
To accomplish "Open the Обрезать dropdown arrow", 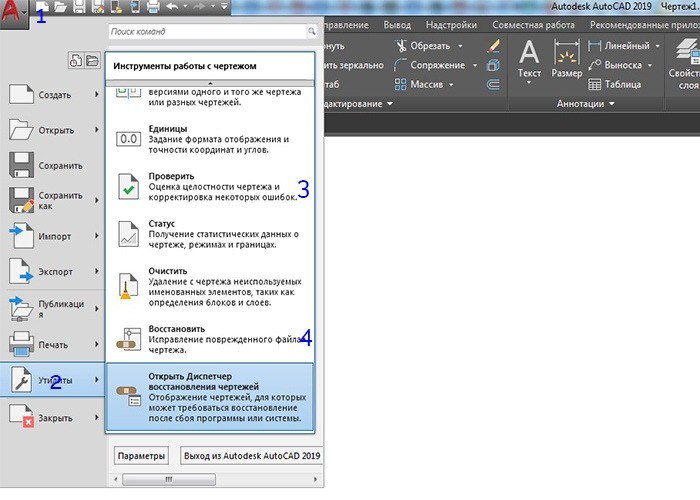I will pos(460,46).
